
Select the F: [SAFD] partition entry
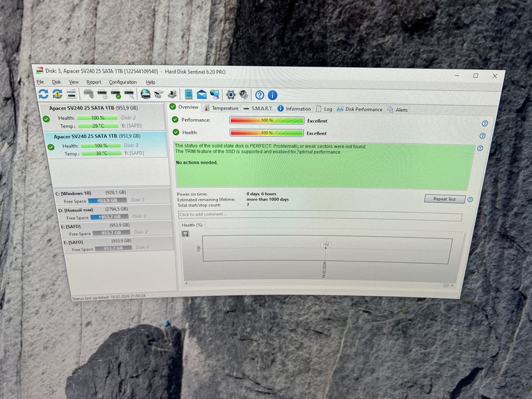119,245
